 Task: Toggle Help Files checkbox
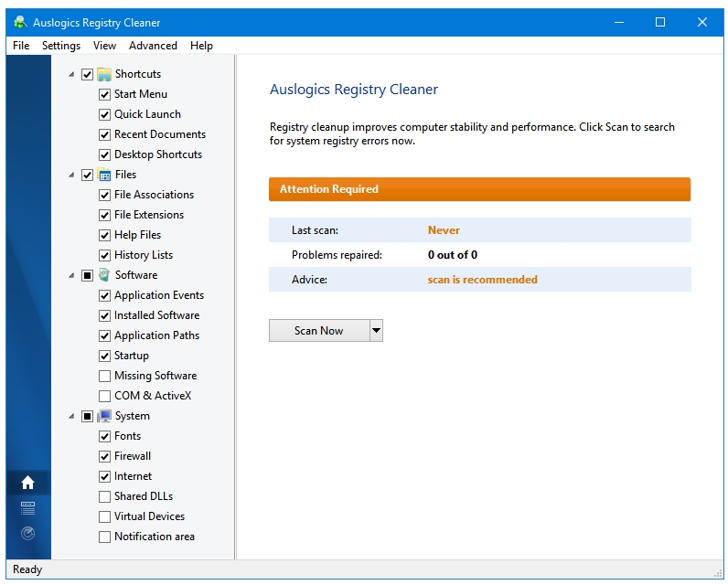point(104,235)
